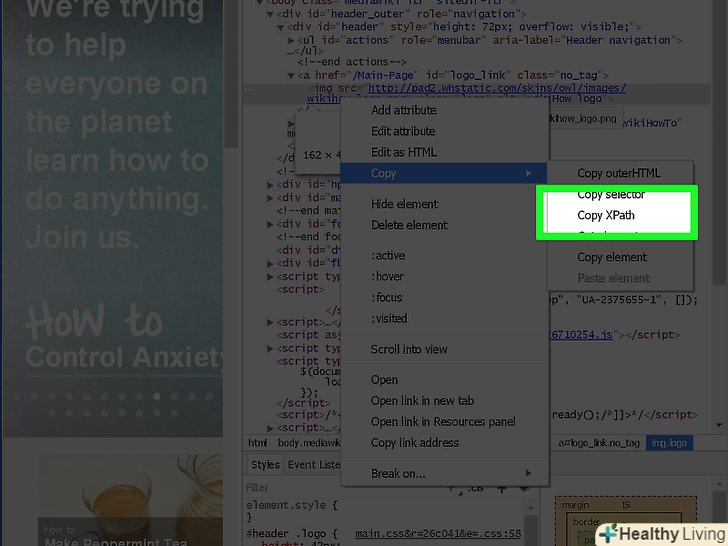Screen dimensions: 728x546
Task: Force the :hover pseudo state
Action: (x=387, y=277)
